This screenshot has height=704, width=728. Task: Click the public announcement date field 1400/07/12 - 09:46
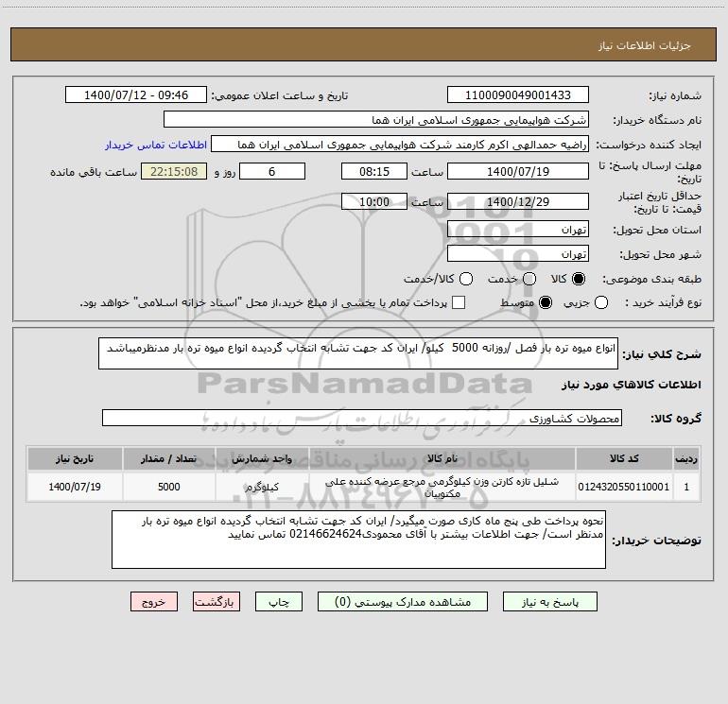136,95
